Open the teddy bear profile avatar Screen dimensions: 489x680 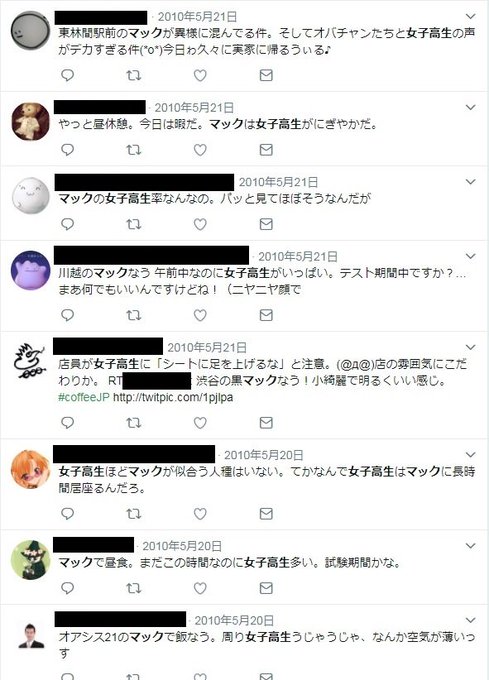30,121
